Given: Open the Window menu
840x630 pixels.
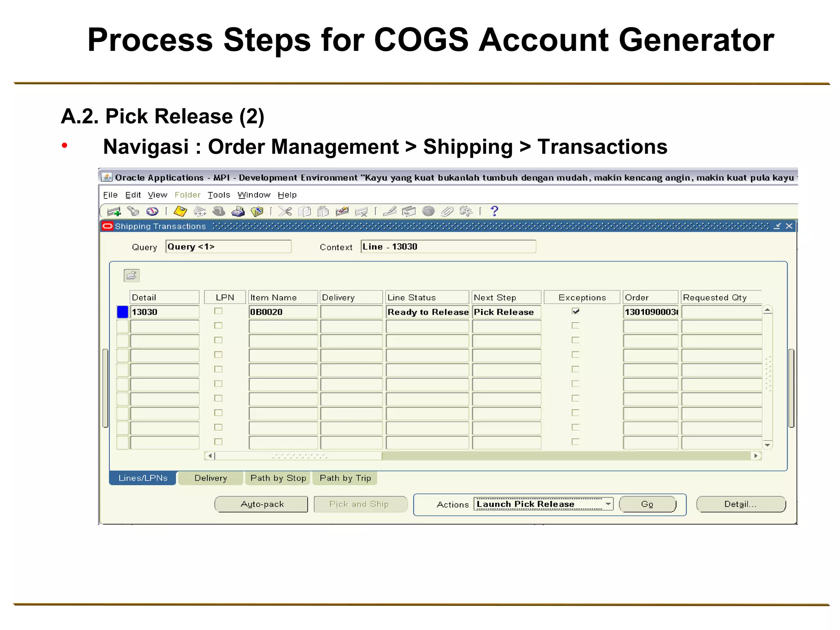Looking at the screenshot, I should tap(254, 195).
